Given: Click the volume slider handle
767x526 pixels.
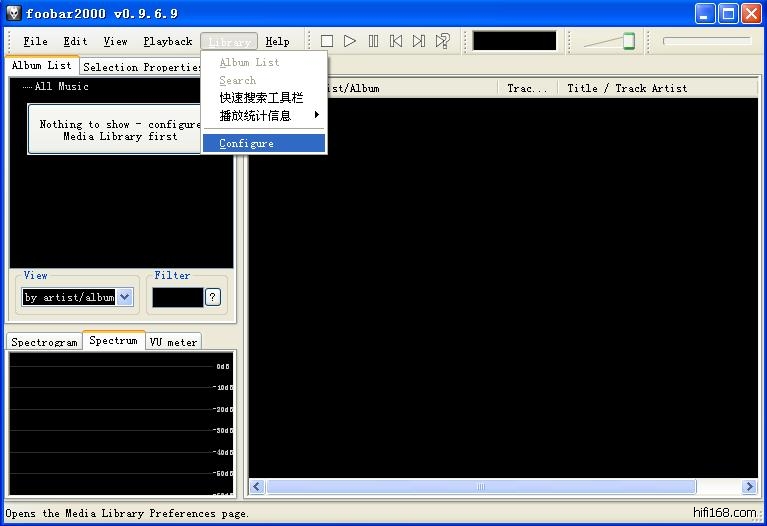Looking at the screenshot, I should click(x=629, y=41).
